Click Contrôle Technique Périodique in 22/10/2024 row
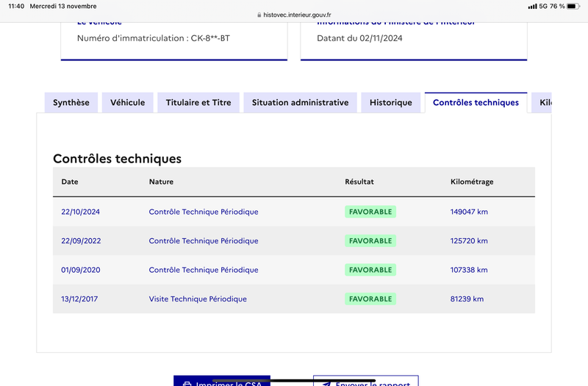The width and height of the screenshot is (588, 386). [x=204, y=212]
